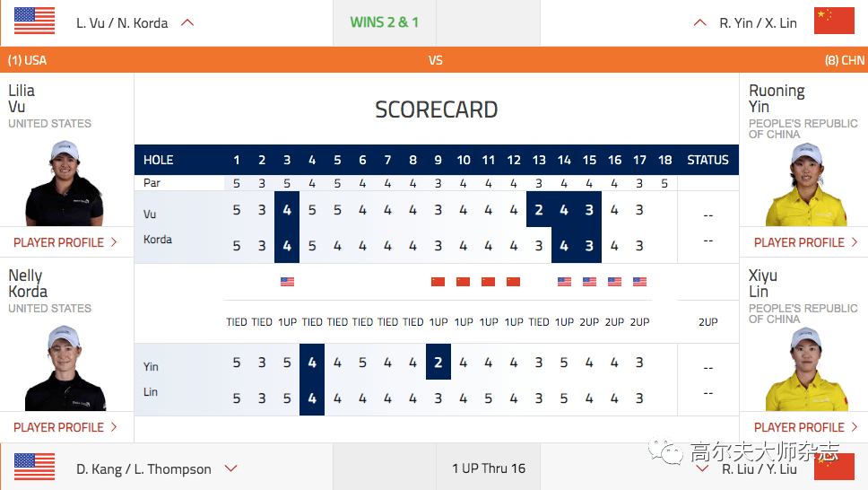This screenshot has height=490, width=868.
Task: Click the China flag beside R. Yin / X. Lin
Action: click(834, 21)
